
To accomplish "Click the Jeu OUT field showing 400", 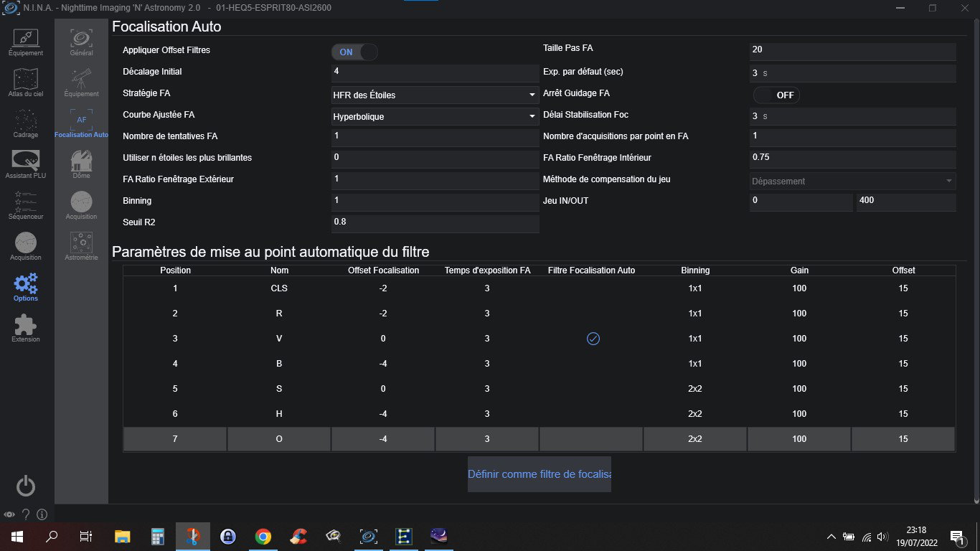I will tap(906, 202).
